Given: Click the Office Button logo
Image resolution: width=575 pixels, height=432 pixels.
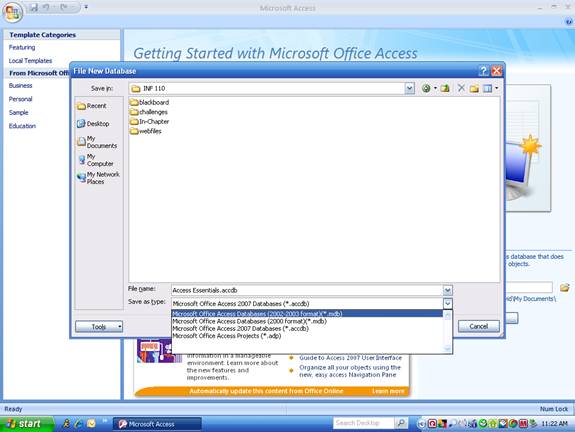Looking at the screenshot, I should point(13,12).
